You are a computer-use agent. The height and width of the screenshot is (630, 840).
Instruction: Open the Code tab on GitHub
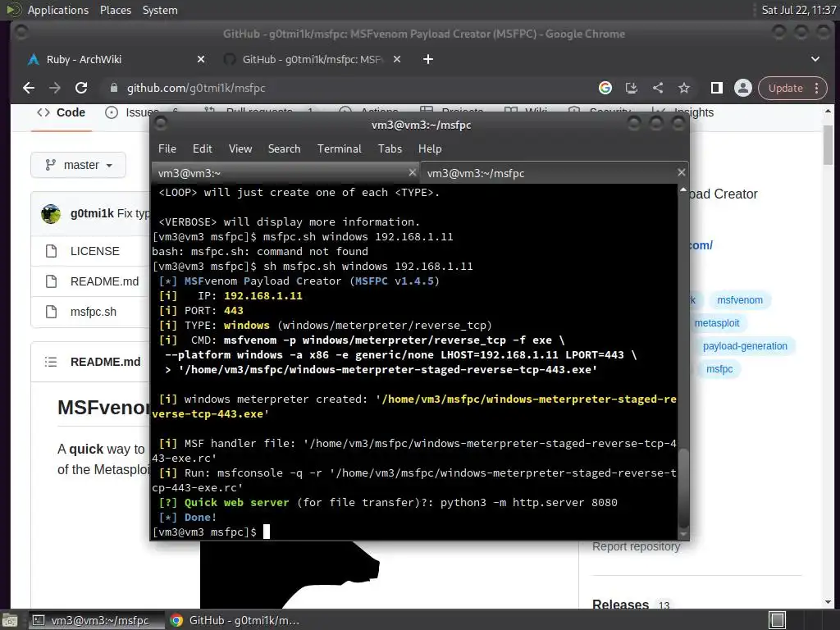click(61, 112)
